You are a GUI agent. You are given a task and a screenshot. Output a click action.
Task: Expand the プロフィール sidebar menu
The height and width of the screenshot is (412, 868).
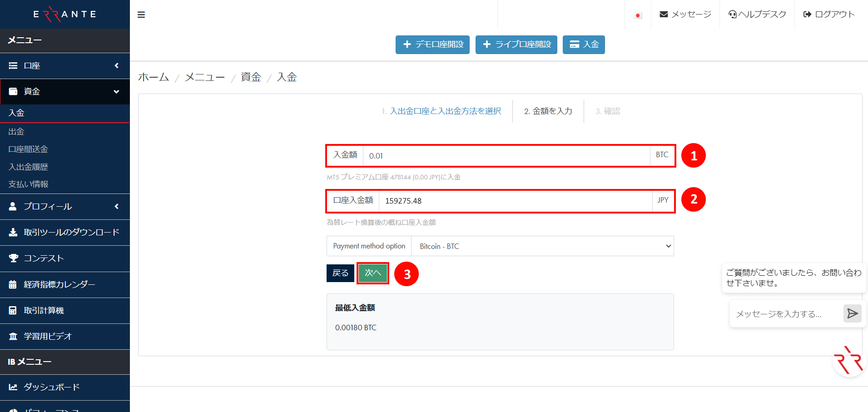pos(64,207)
